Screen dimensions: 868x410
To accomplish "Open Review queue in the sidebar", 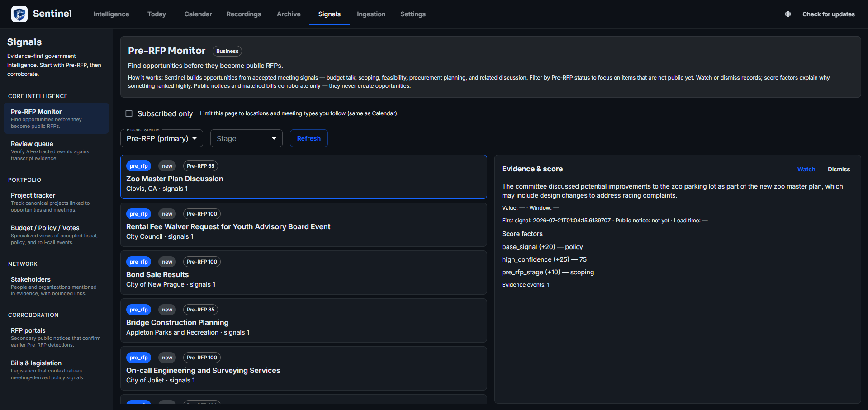I will click(x=57, y=151).
